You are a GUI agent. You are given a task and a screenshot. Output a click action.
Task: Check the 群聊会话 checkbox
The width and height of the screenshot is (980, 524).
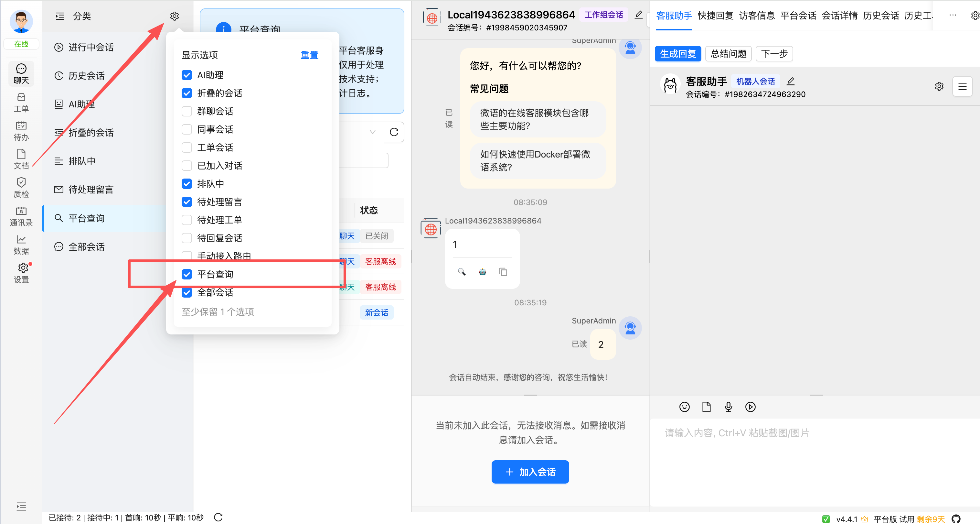click(186, 111)
